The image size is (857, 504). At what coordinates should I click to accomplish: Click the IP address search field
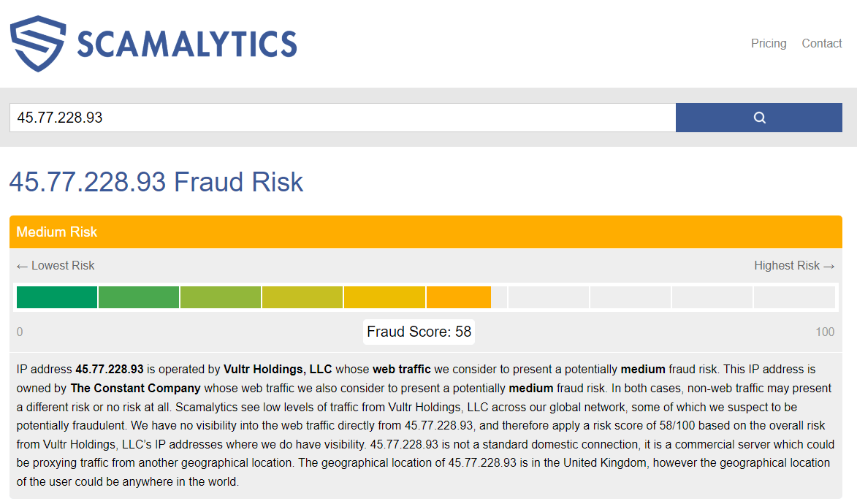[x=343, y=118]
